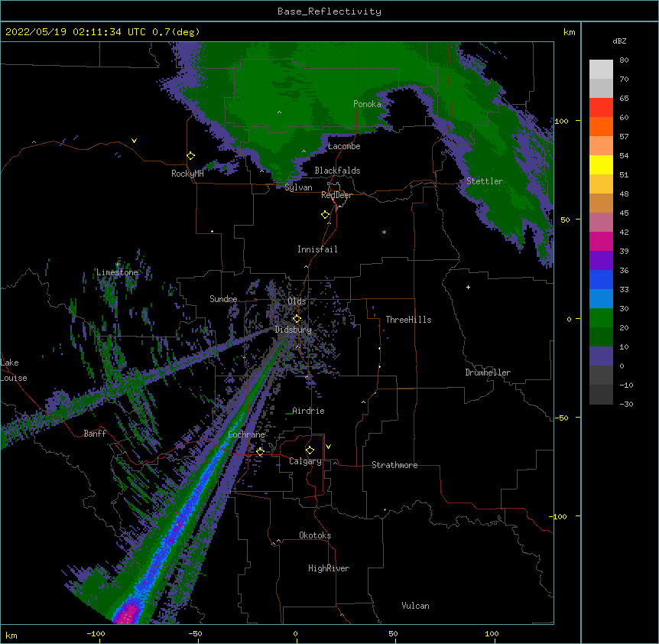Click the Stettler label
Screen dimensions: 659x644
485,181
